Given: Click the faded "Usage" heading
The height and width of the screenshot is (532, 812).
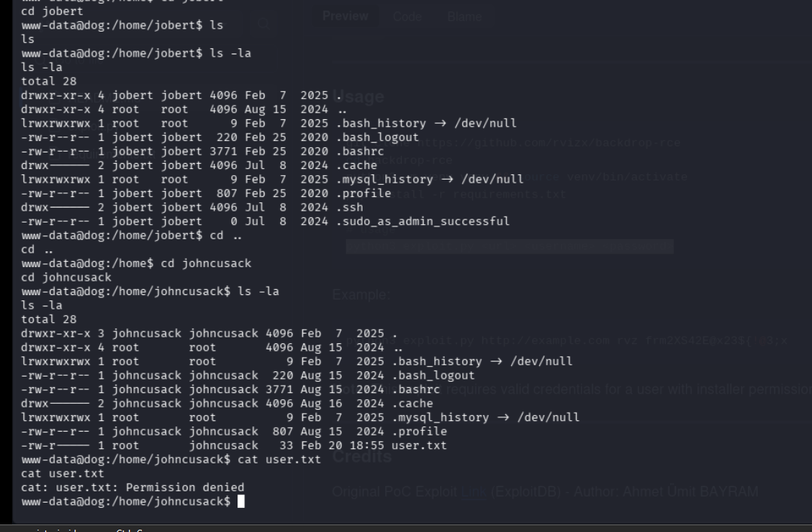Looking at the screenshot, I should pyautogui.click(x=358, y=97).
